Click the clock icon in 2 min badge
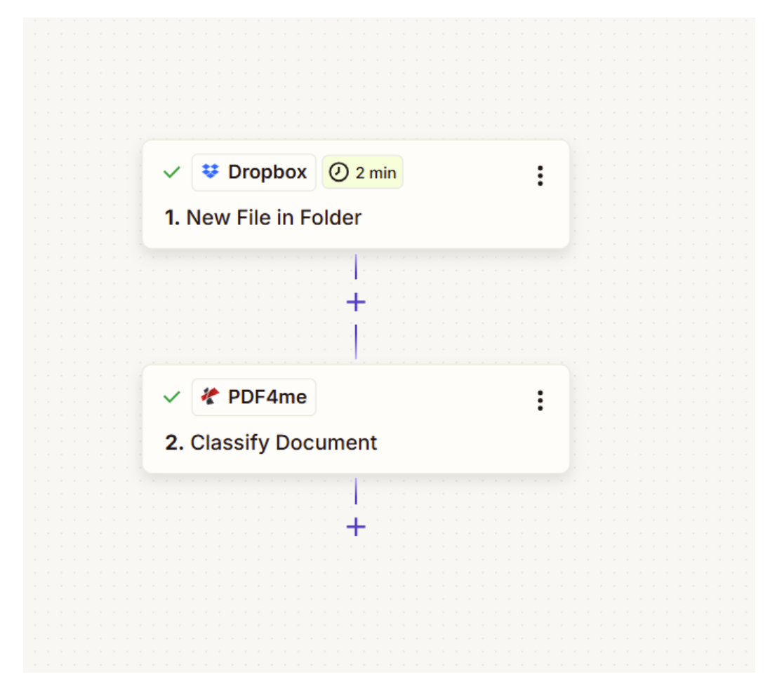The width and height of the screenshot is (777, 700). (339, 173)
